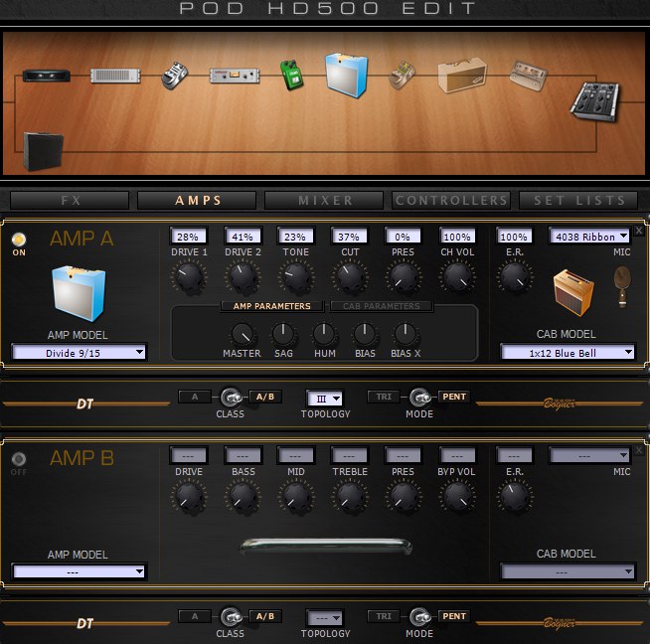This screenshot has height=644, width=650.
Task: Select PENT mode in second DT section
Action: [454, 616]
